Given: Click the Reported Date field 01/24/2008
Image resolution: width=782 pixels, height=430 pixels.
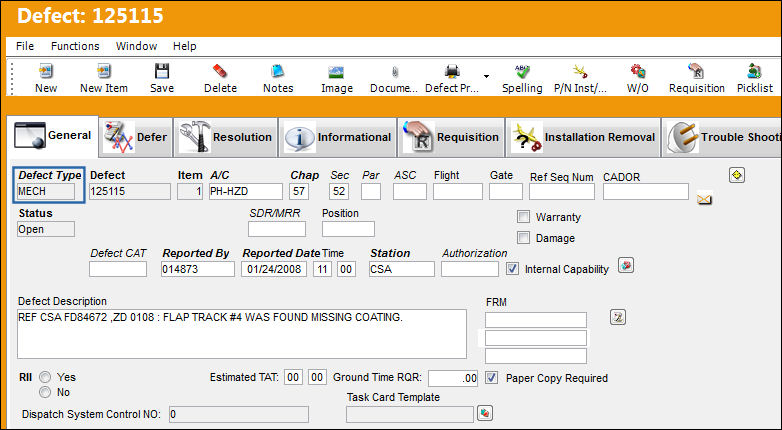Looking at the screenshot, I should click(x=274, y=269).
